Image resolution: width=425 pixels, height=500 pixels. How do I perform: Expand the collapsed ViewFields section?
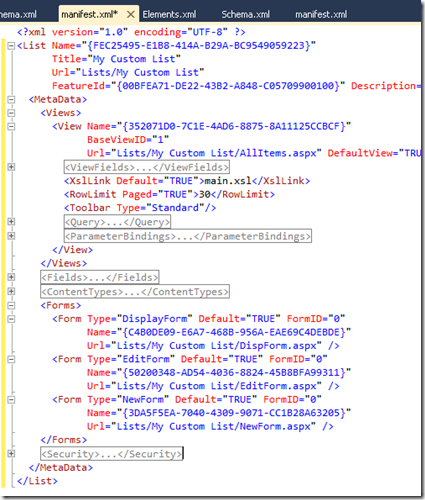coord(11,167)
